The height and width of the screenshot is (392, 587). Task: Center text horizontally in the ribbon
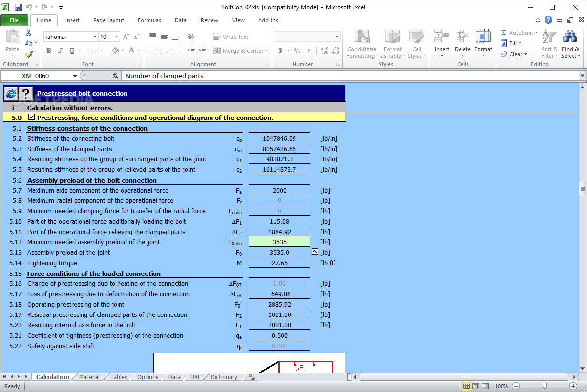click(x=164, y=50)
